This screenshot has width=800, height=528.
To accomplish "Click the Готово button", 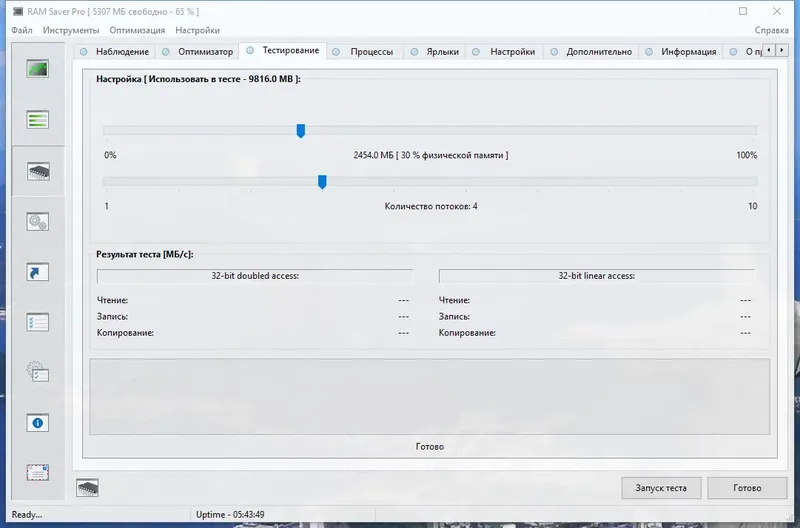I will click(x=747, y=488).
